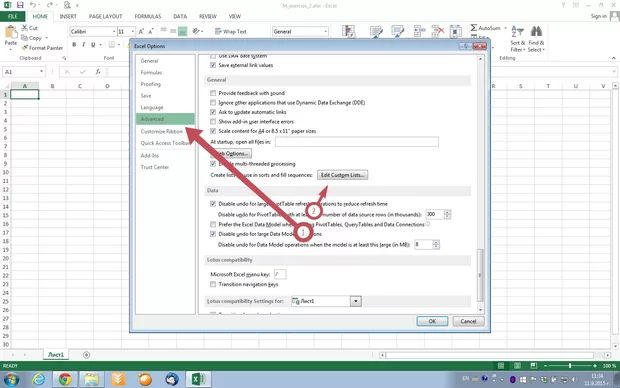Click the Edit Custom Lists button
The width and height of the screenshot is (620, 388).
342,175
